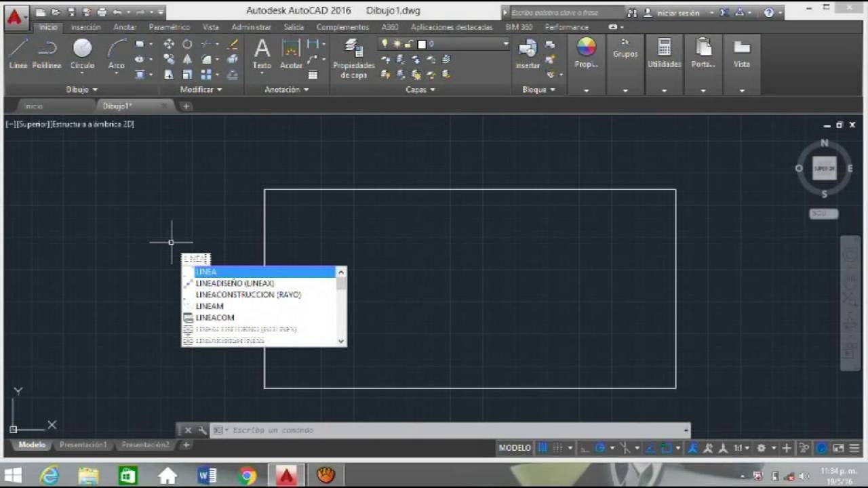Add a new drawing tab with plus
Image resolution: width=868 pixels, height=488 pixels.
pyautogui.click(x=186, y=106)
